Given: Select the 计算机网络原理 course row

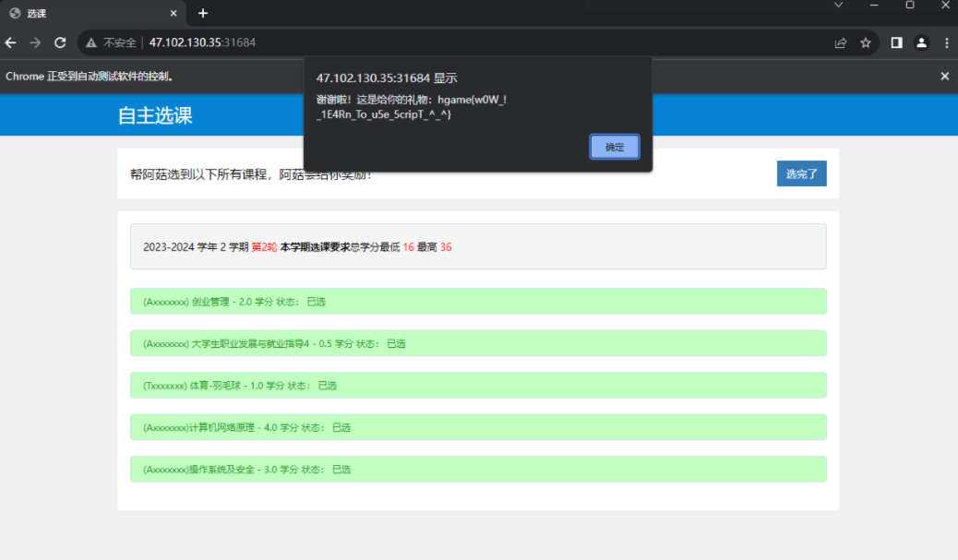Looking at the screenshot, I should [478, 427].
